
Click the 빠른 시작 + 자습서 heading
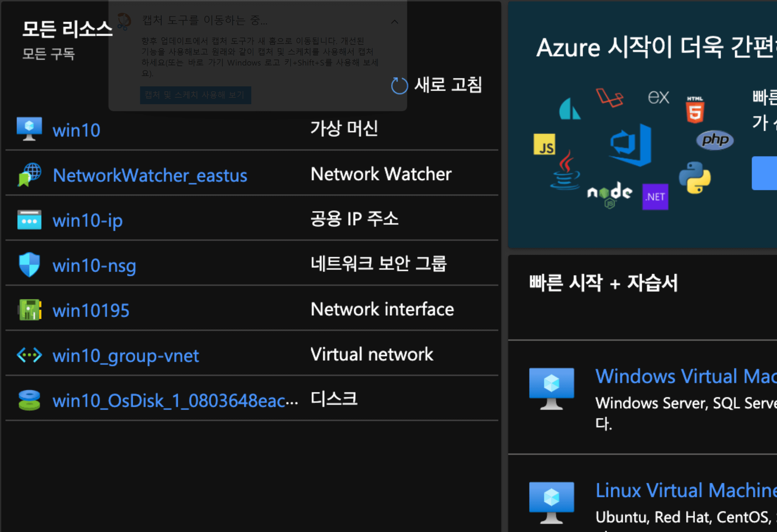click(603, 283)
